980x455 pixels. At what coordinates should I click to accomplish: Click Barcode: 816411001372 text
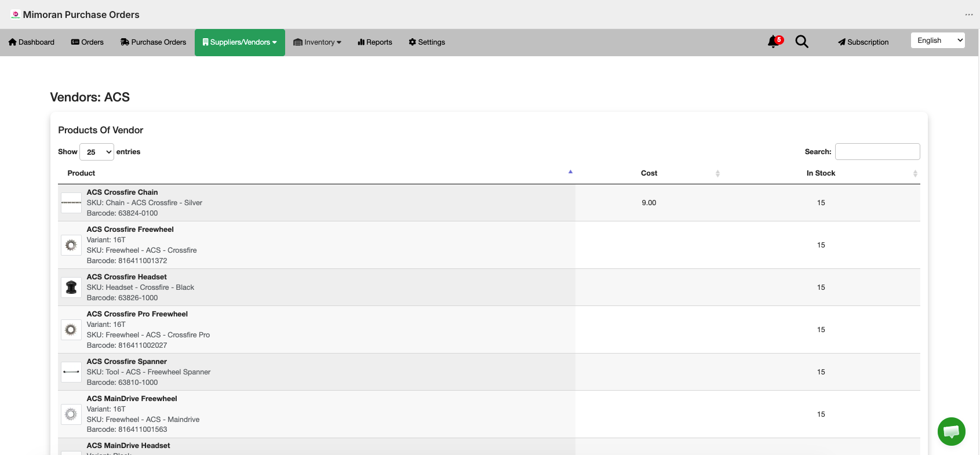click(x=127, y=261)
